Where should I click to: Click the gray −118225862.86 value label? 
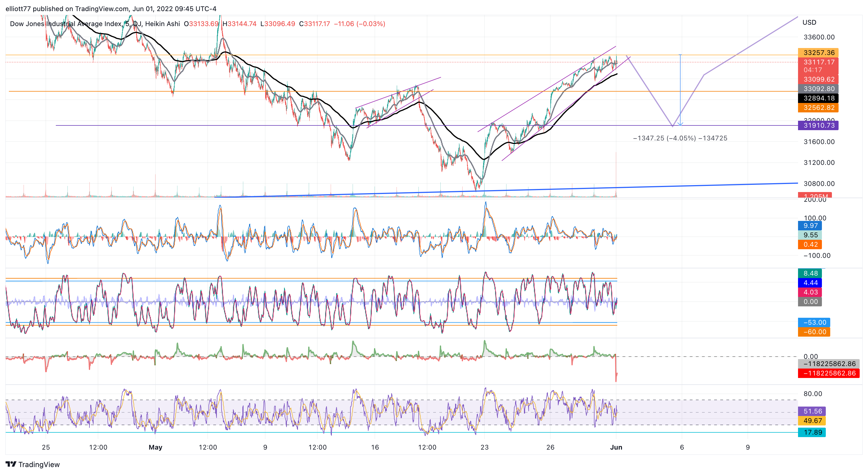point(829,364)
